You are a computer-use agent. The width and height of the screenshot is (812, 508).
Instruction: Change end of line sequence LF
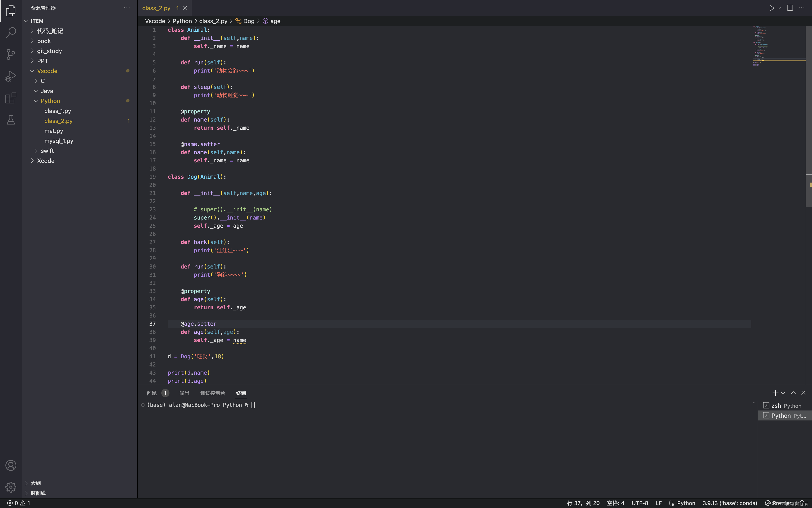658,503
